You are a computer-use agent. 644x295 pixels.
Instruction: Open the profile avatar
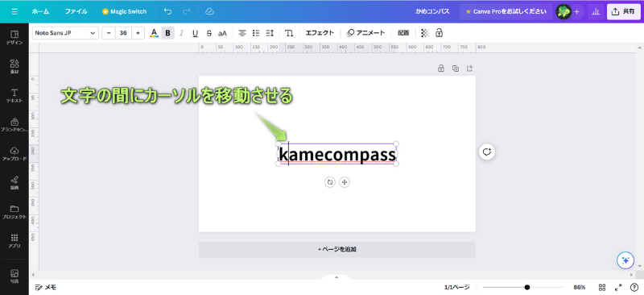563,11
